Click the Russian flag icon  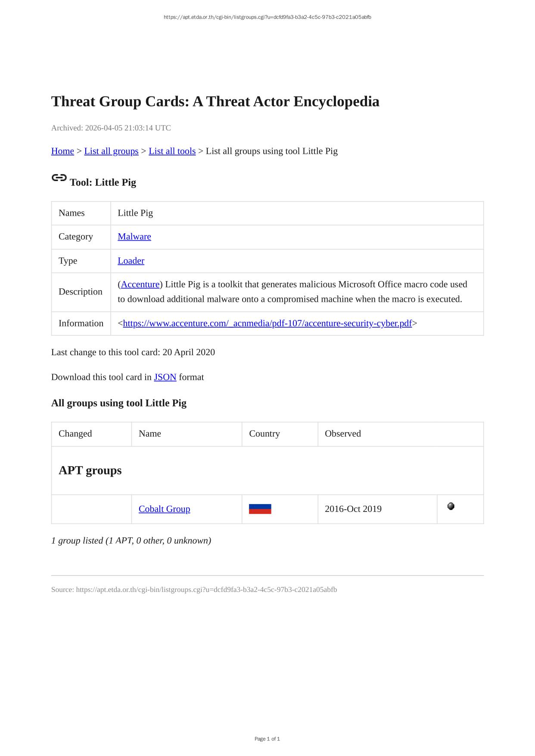point(260,509)
